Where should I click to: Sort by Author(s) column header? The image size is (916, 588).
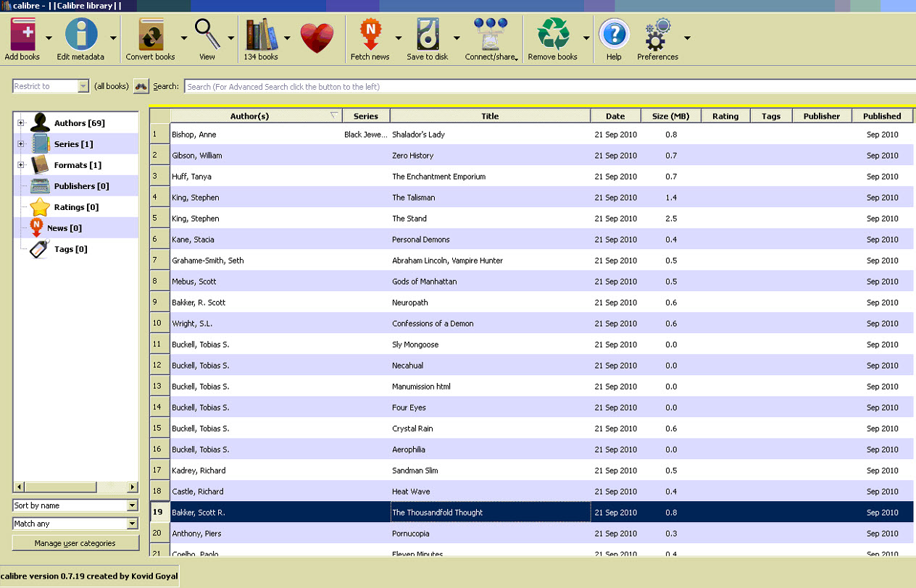click(x=257, y=116)
